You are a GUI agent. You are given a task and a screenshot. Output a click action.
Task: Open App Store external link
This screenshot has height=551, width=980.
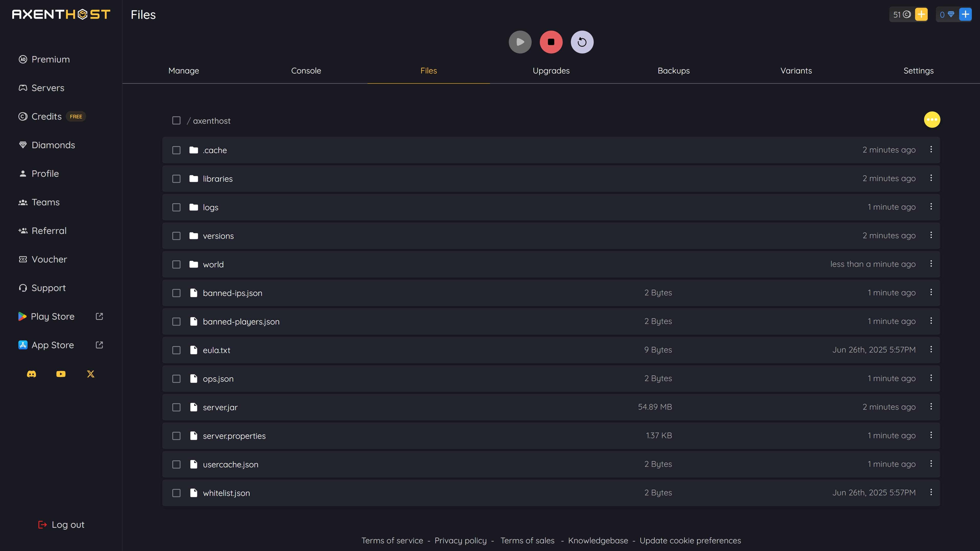pos(61,345)
